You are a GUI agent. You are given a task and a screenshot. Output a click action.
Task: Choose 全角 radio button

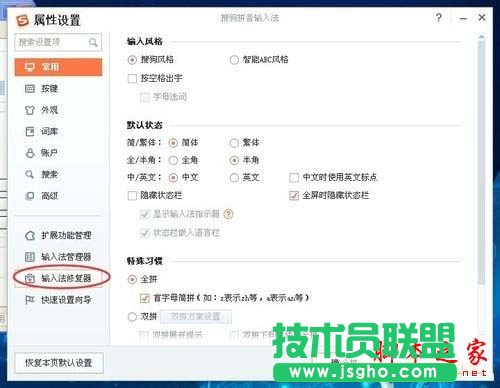[173, 160]
